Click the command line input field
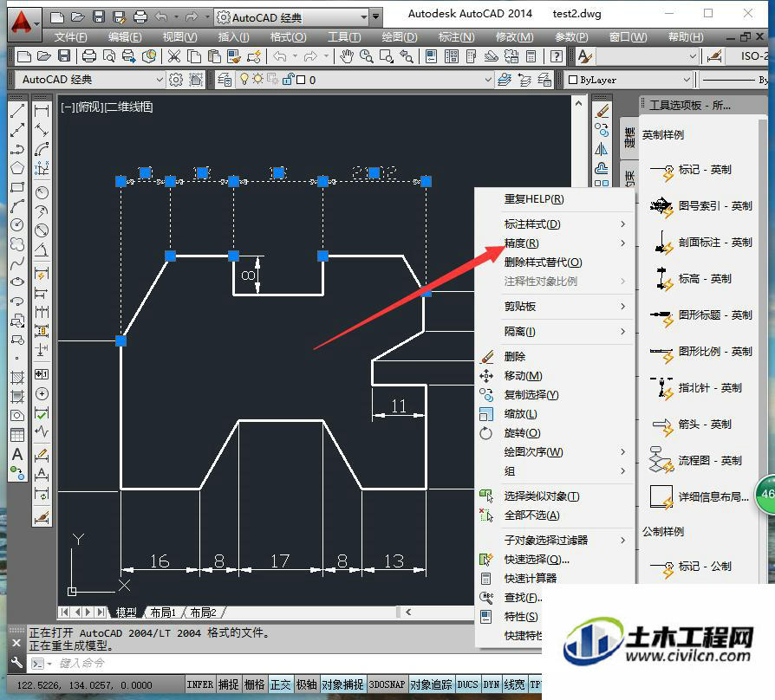 coord(296,663)
